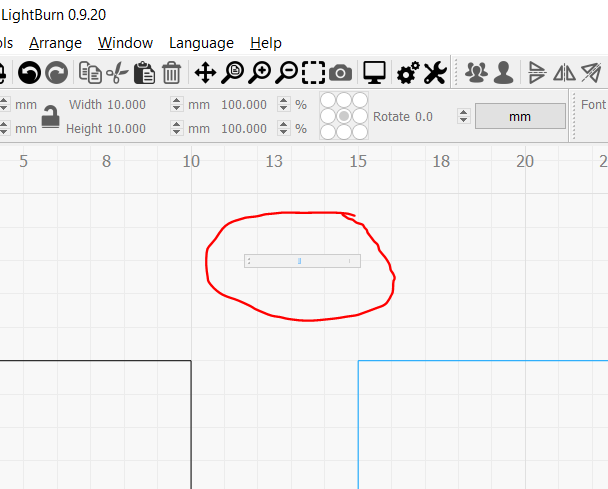Click the small floating toolbar on canvas
608x489 pixels.
(302, 261)
